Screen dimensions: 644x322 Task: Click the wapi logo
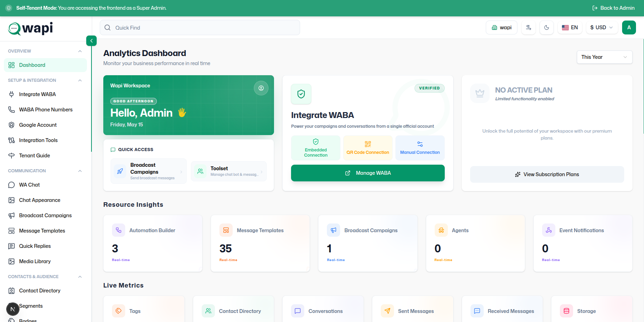31,28
